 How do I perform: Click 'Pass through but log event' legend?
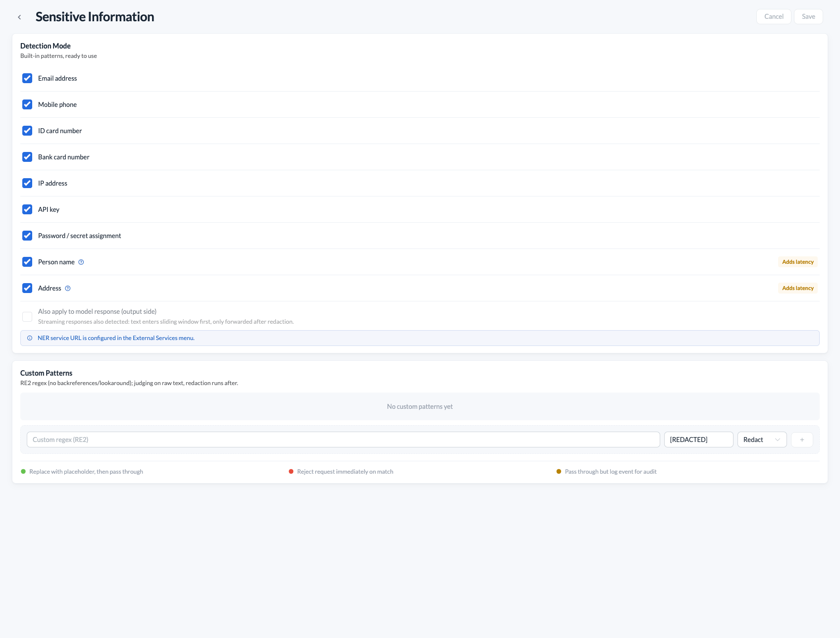click(611, 472)
